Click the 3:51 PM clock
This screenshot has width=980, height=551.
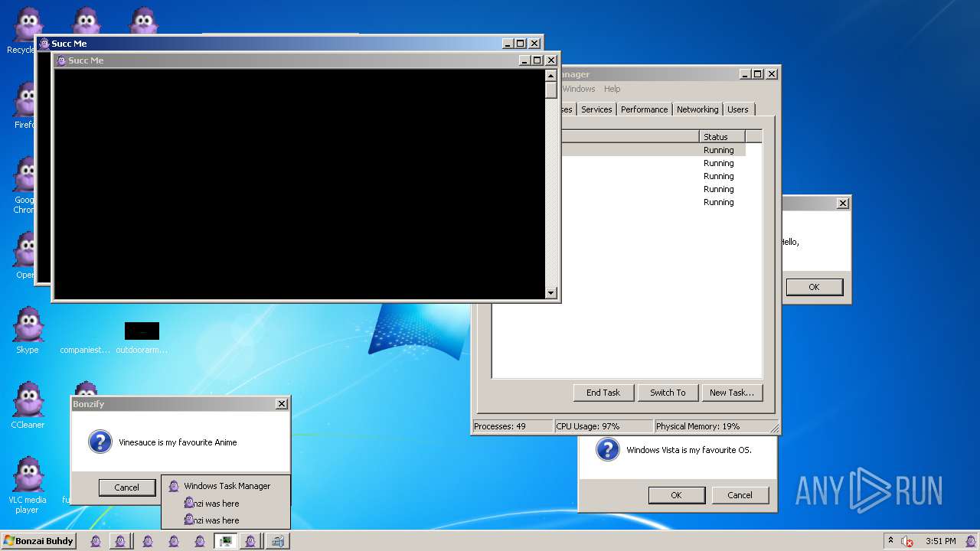pyautogui.click(x=940, y=541)
